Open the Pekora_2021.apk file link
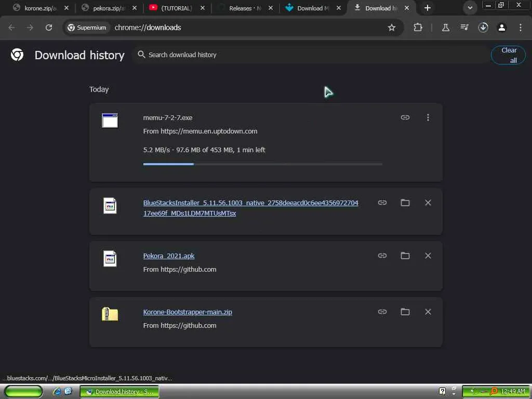This screenshot has width=532, height=399. coord(169,256)
